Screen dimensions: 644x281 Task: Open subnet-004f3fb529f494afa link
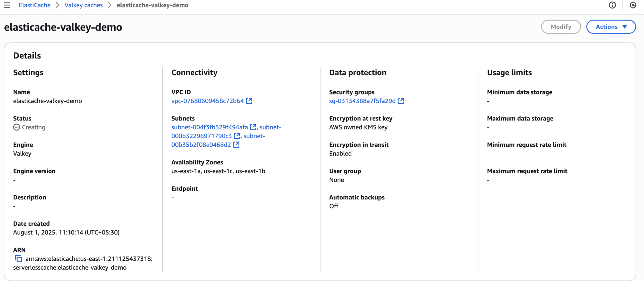pyautogui.click(x=209, y=127)
